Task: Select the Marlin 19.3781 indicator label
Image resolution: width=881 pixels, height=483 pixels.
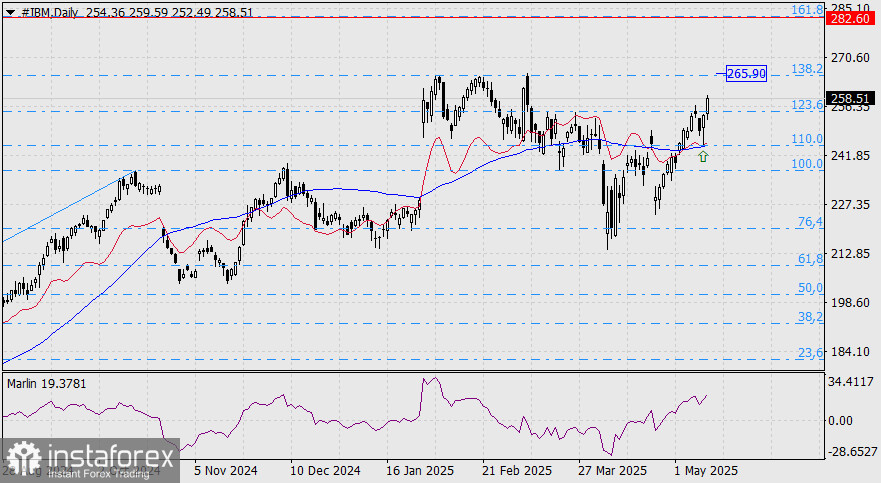Action: pos(47,384)
